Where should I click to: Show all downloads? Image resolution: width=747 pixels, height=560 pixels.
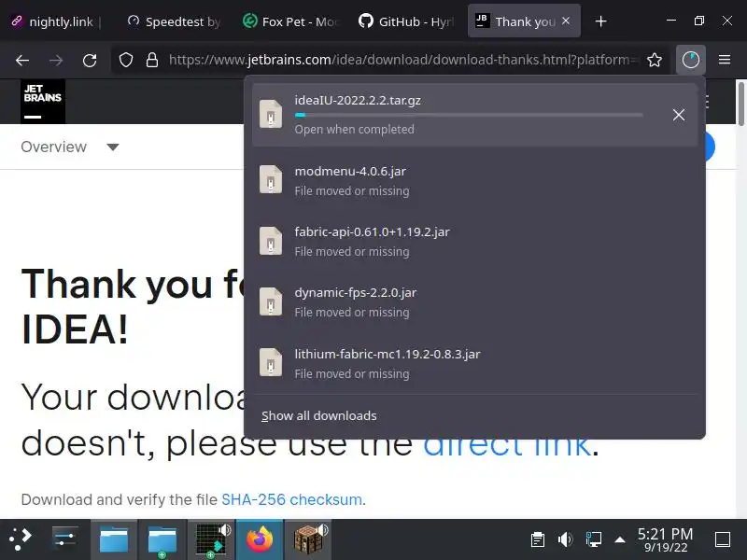(x=318, y=415)
